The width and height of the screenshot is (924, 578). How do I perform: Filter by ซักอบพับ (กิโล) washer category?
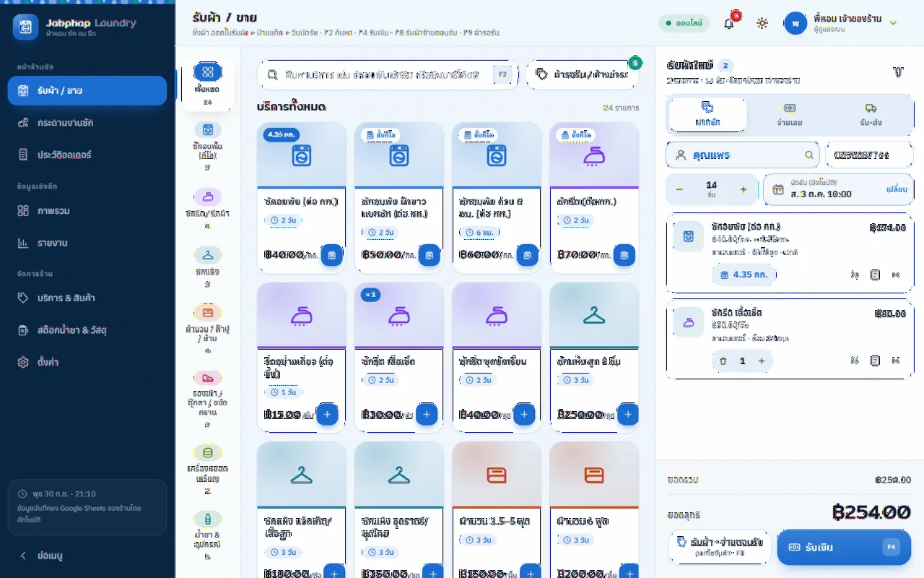[x=208, y=146]
